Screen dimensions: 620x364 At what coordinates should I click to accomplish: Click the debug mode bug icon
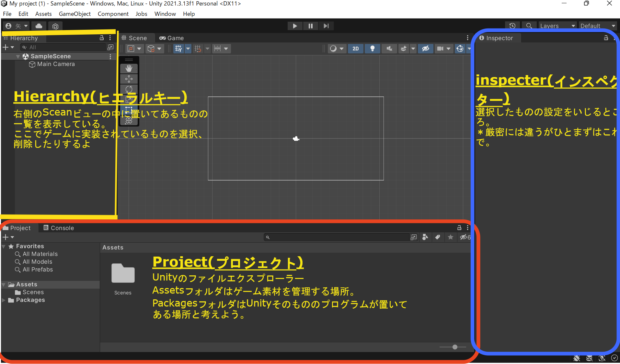point(577,358)
